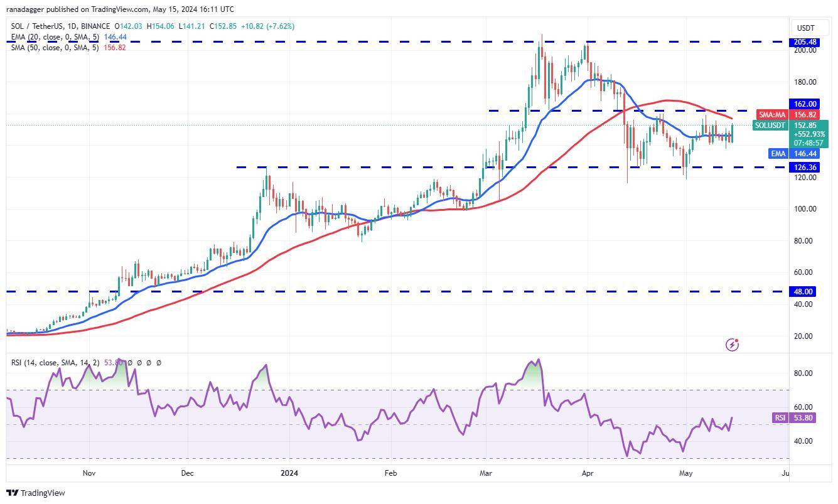Click the 200.00 price axis tick
The height and width of the screenshot is (504, 838).
(x=807, y=50)
